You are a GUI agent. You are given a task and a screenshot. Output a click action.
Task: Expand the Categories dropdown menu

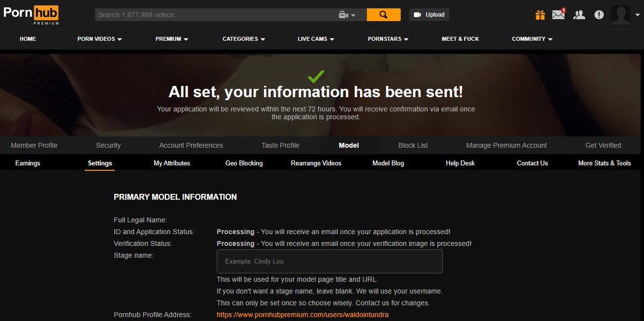pos(244,39)
